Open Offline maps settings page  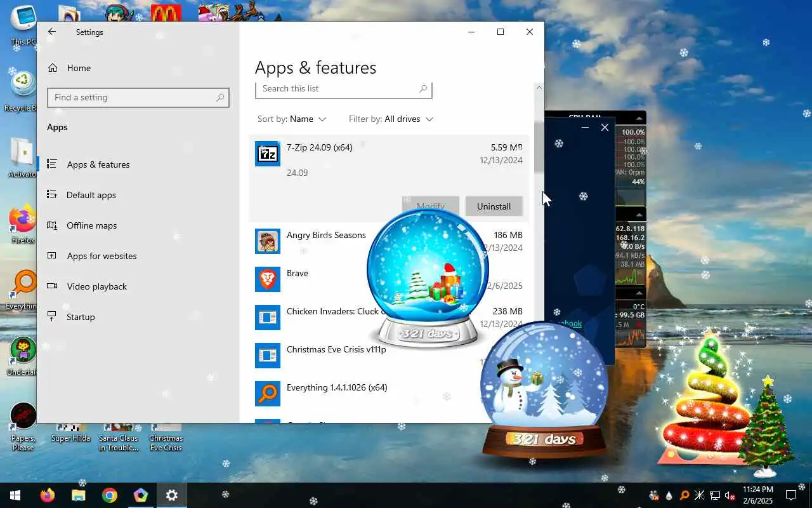92,225
